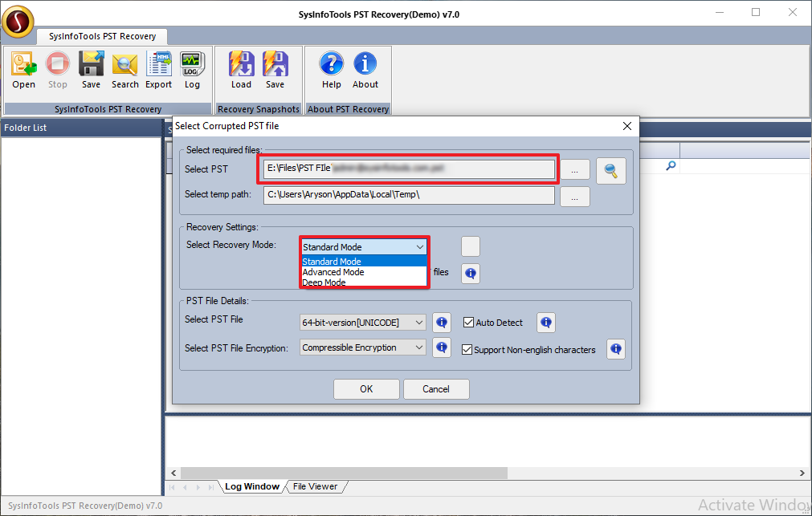Click the Export toolbar icon
This screenshot has width=812, height=516.
coord(158,70)
